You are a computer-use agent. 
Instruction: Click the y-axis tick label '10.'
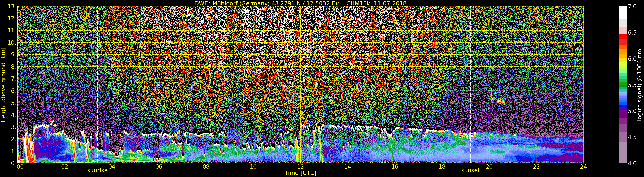tap(12, 43)
